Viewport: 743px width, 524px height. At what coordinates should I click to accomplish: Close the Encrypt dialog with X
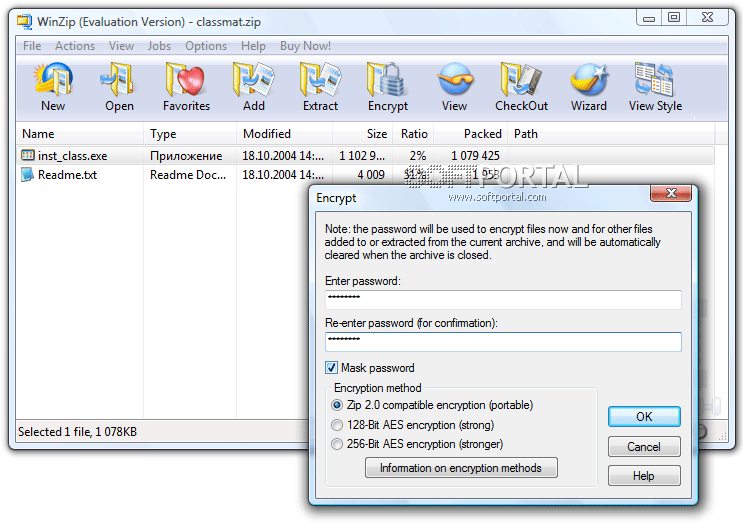(671, 193)
